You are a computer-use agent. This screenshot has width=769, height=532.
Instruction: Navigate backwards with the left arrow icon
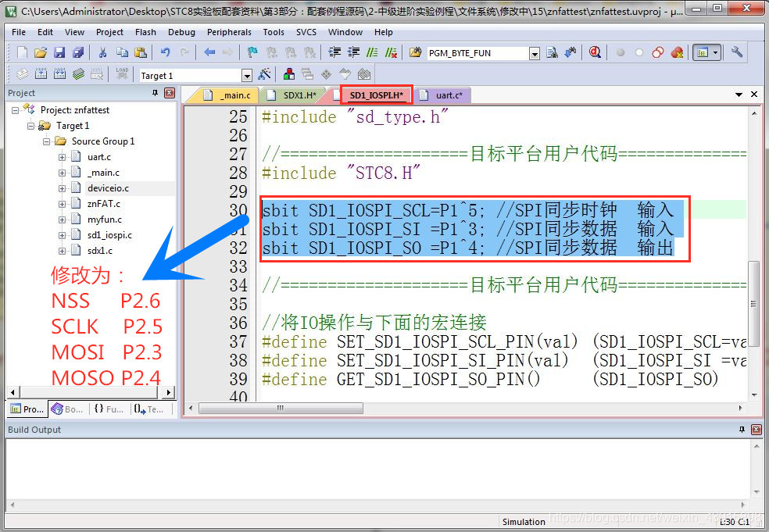(x=209, y=52)
